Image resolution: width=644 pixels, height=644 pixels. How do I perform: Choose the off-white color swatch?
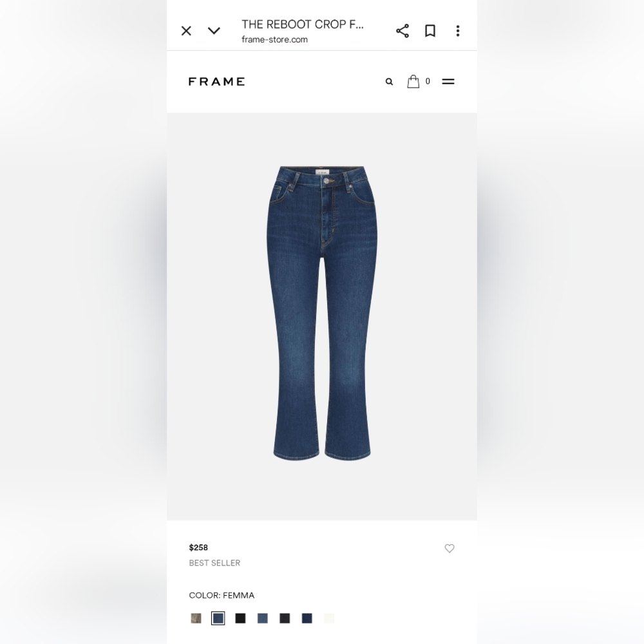(329, 618)
